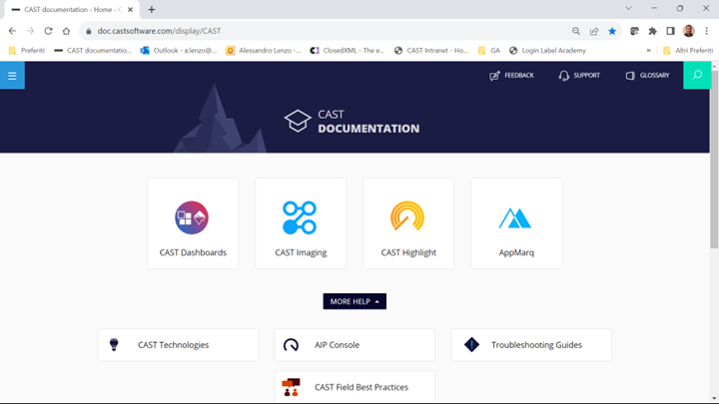Open the CAST Intranet bookmark
Viewport: 719px width, 404px height.
pos(431,50)
